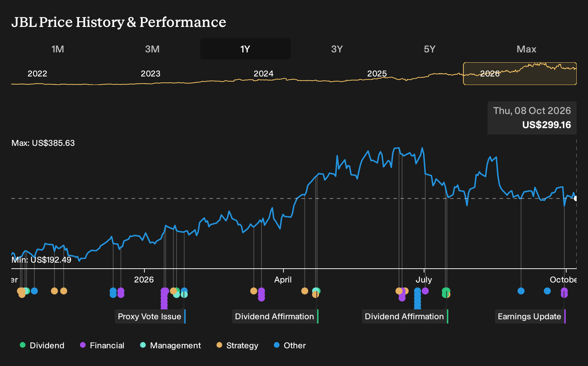Click the highlighted 2026 range selector window
This screenshot has height=366, width=588.
[520, 74]
